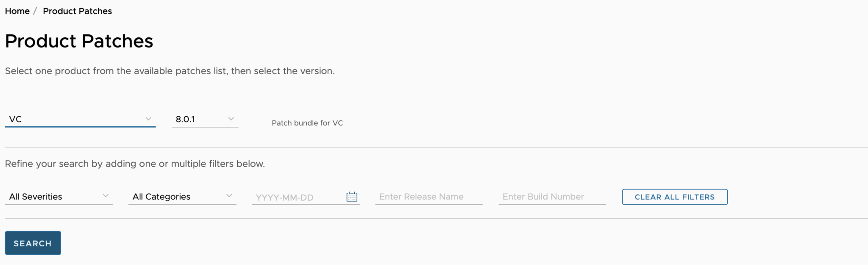Click the Enter Release Name field

(x=424, y=197)
